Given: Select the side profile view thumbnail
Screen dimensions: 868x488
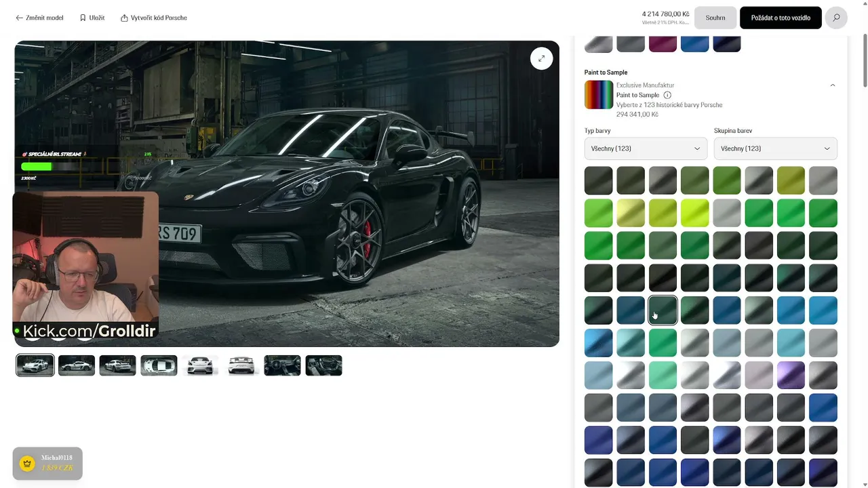Looking at the screenshot, I should click(x=77, y=365).
